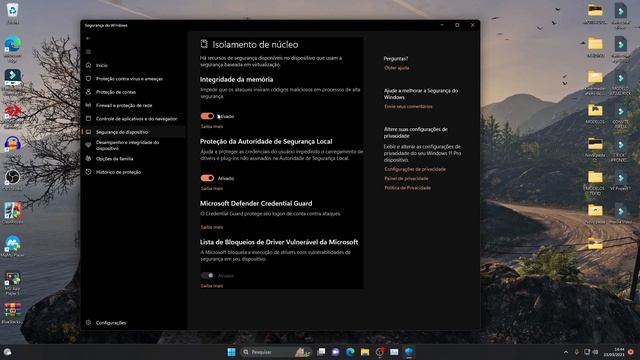The height and width of the screenshot is (360, 640).
Task: Open the hamburger navigation menu
Action: tap(88, 52)
